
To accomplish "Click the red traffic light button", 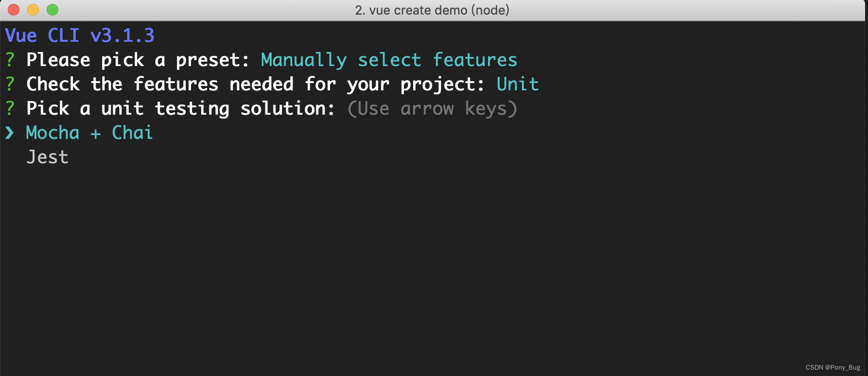I will [14, 9].
